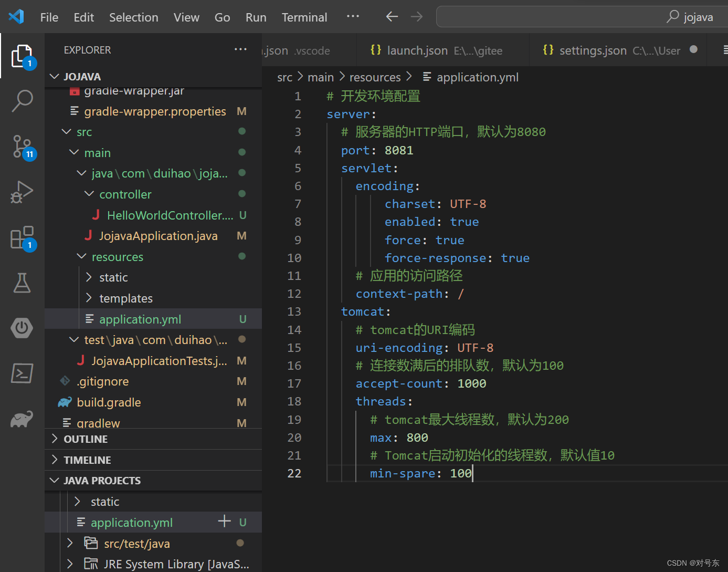Open Source Control view with 11 badge

coord(22,147)
